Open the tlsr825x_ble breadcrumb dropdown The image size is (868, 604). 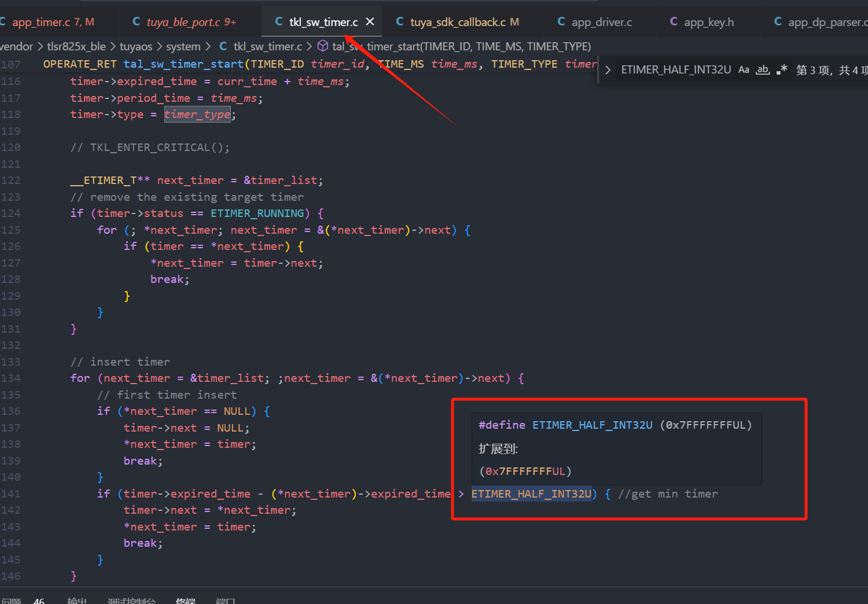coord(76,46)
